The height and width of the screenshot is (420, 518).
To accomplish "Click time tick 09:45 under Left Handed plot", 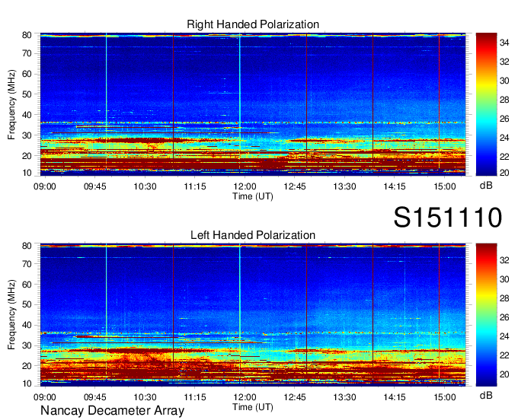I will (x=94, y=397).
